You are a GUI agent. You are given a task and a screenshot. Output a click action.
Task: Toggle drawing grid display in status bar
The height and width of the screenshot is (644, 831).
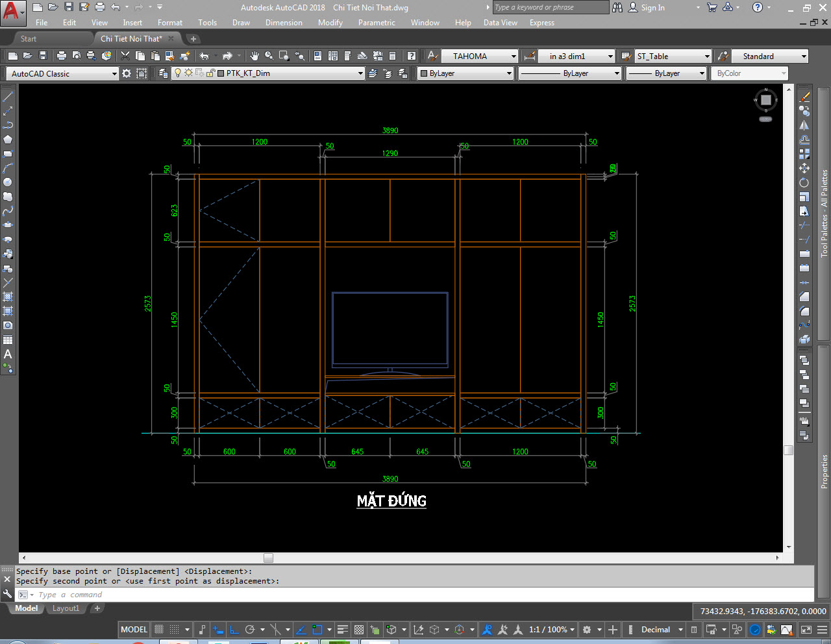tap(159, 629)
